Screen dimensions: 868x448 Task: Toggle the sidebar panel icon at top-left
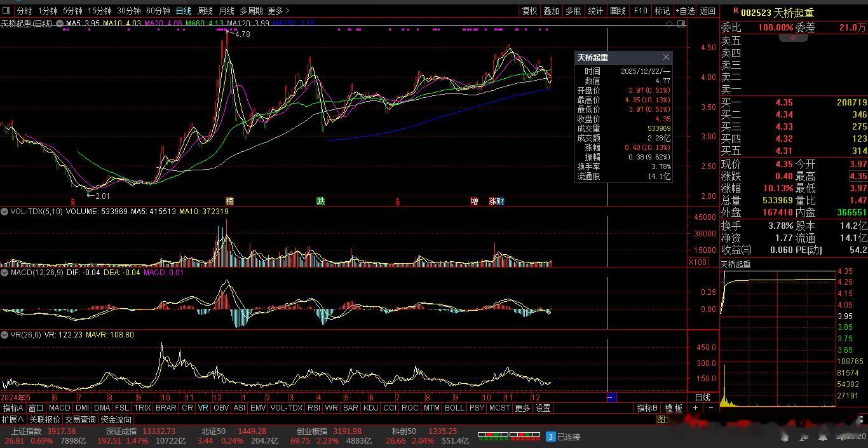pyautogui.click(x=6, y=11)
